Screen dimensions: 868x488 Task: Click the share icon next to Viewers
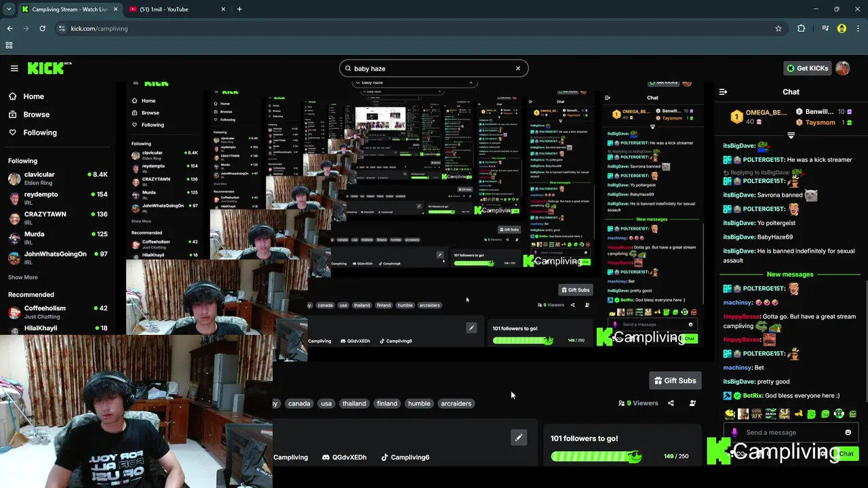[x=671, y=403]
